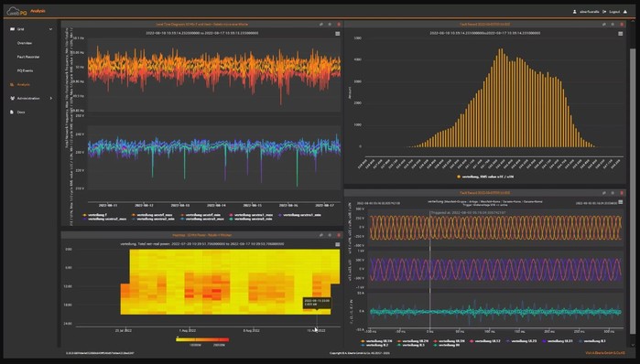The width and height of the screenshot is (640, 364).
Task: Click the Analysis page heading at top
Action: point(38,11)
